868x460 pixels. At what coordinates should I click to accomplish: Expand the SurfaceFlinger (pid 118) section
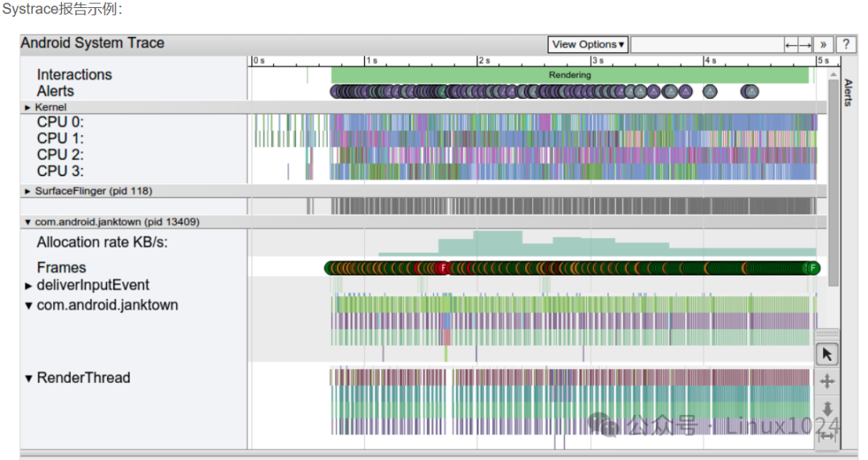point(27,191)
